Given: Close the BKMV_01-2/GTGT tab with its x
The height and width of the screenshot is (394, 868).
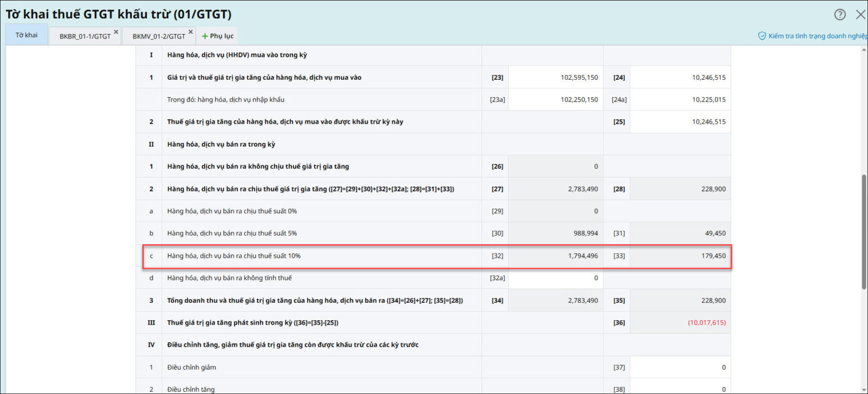Looking at the screenshot, I should pos(190,32).
